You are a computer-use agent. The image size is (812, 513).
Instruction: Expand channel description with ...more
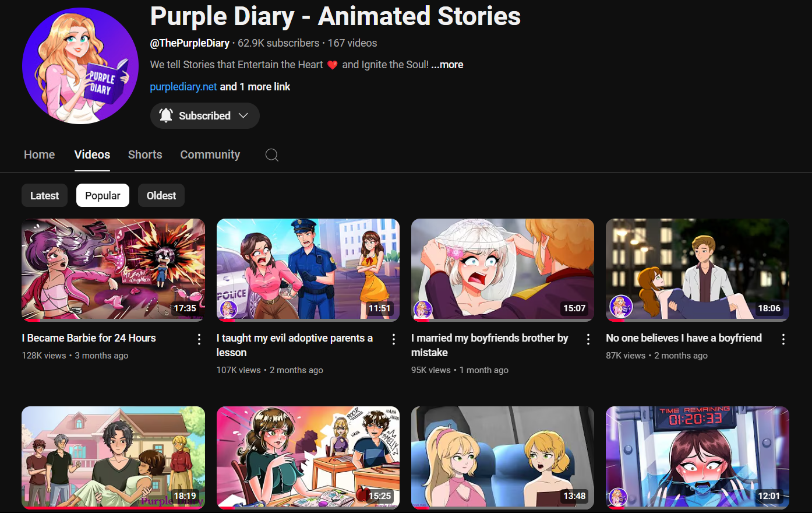pos(447,65)
